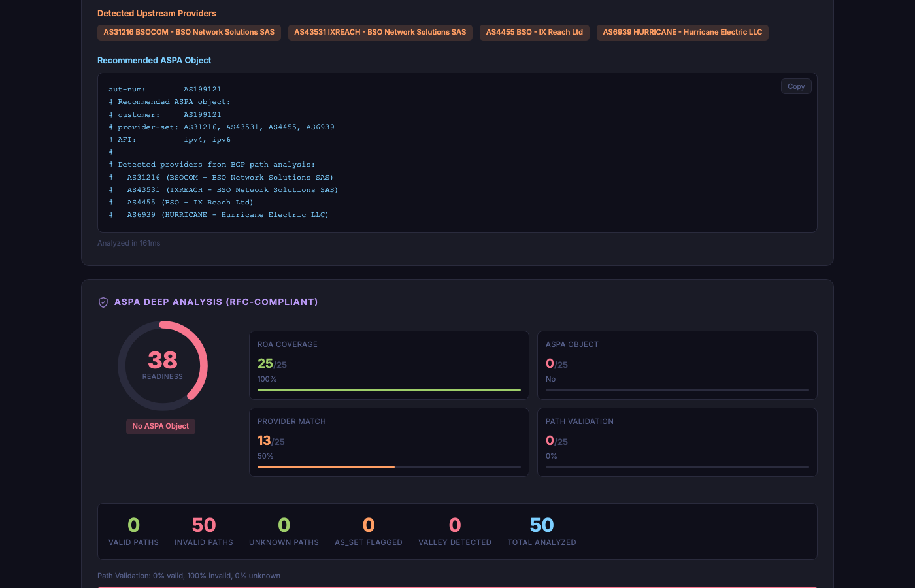Click the customer AS199121 comment line
Screen dimensions: 915x588
pyautogui.click(x=165, y=115)
